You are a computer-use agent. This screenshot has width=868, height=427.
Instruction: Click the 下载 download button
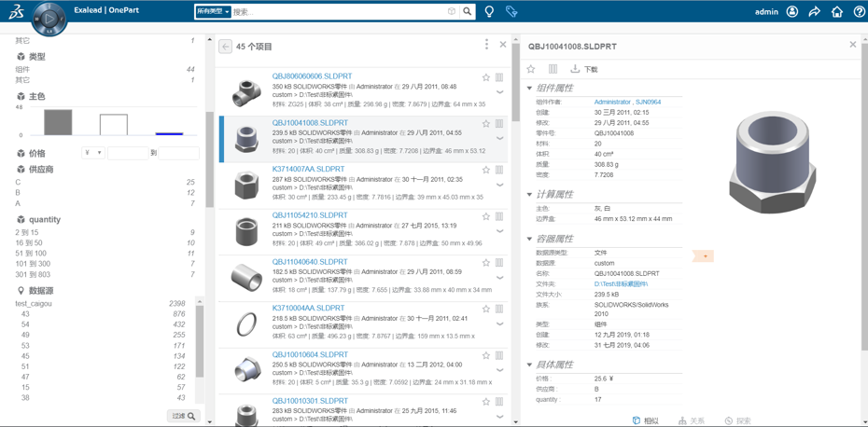(584, 69)
